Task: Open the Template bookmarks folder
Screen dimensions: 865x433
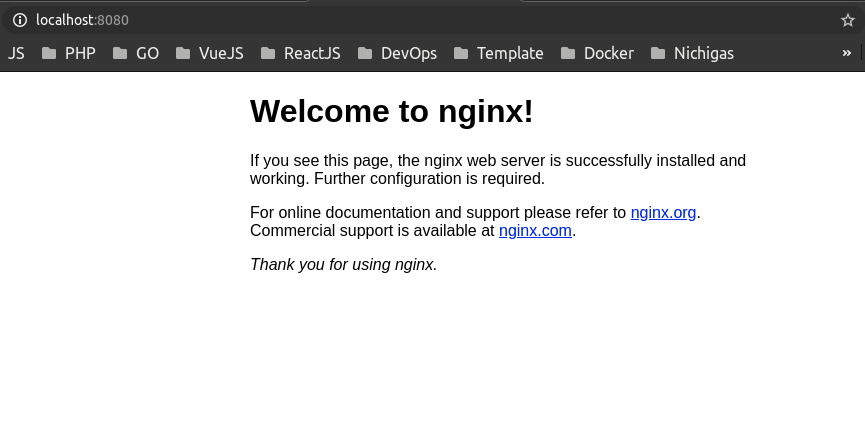Action: tap(499, 54)
